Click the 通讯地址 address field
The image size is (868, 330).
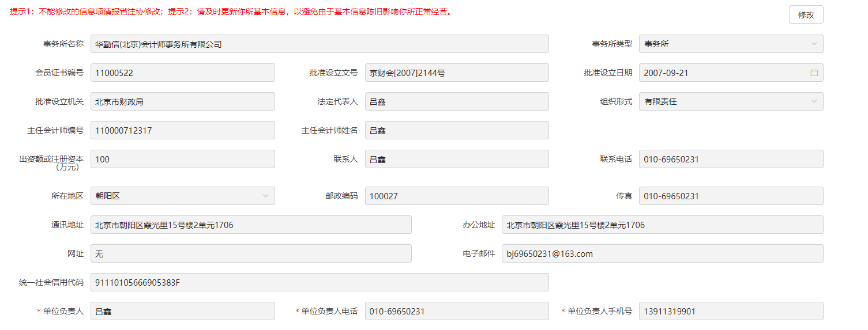click(x=251, y=225)
